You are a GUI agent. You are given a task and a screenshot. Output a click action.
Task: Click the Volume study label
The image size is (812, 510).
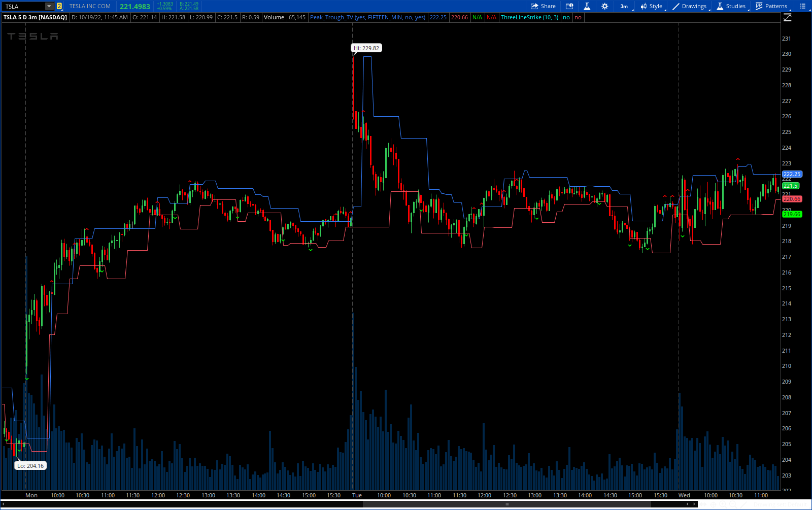(x=274, y=17)
